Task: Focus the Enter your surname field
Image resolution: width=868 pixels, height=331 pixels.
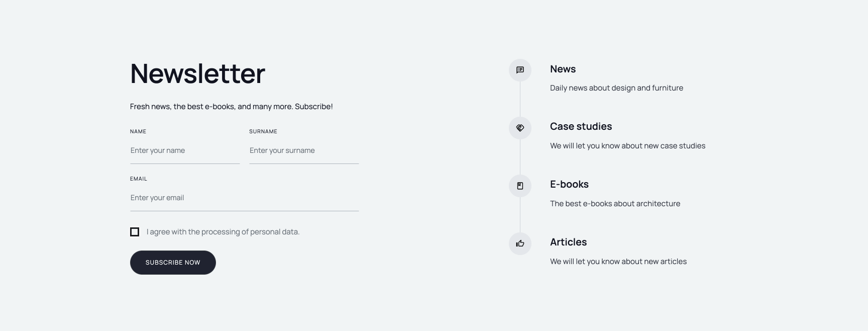Action: pos(304,150)
